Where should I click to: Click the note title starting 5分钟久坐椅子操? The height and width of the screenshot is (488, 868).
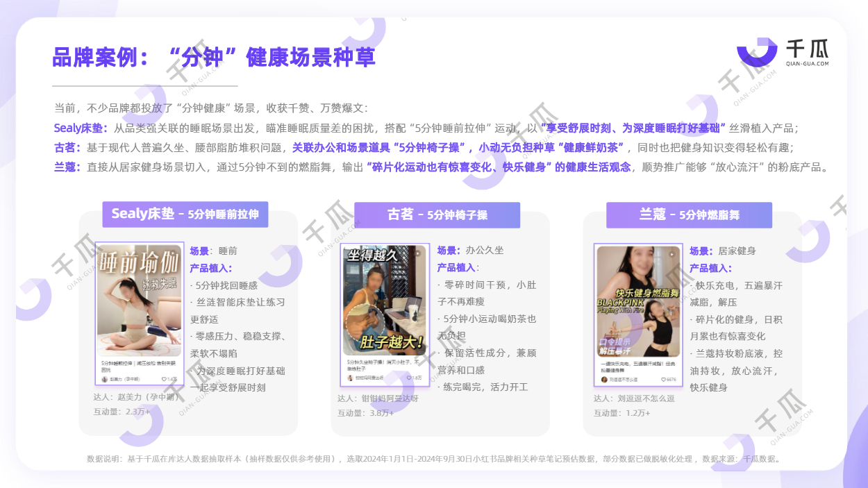pos(384,364)
